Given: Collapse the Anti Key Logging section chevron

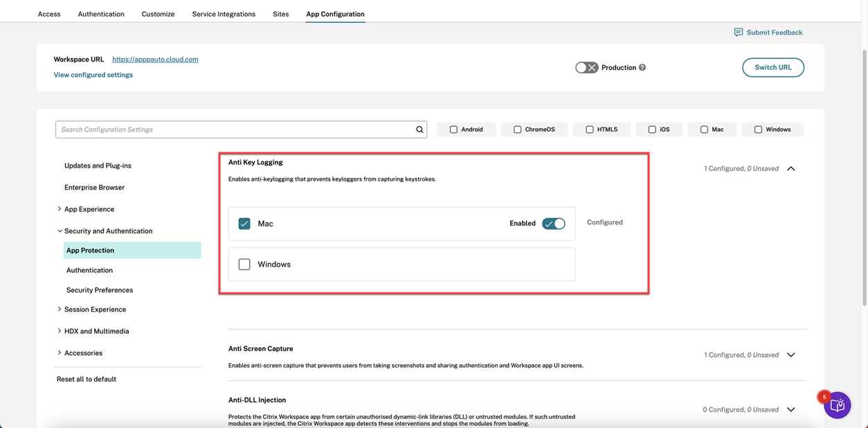Looking at the screenshot, I should click(790, 169).
